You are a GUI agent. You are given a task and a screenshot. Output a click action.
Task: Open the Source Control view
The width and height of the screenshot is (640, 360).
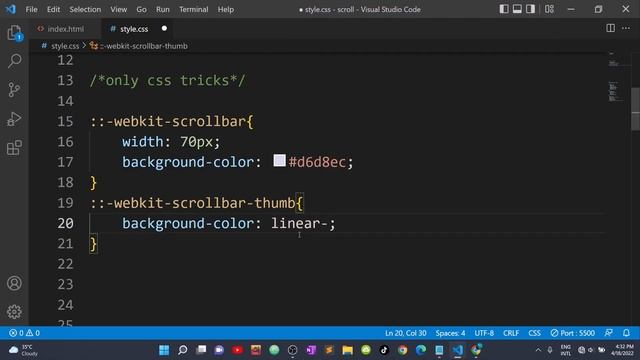(14, 90)
